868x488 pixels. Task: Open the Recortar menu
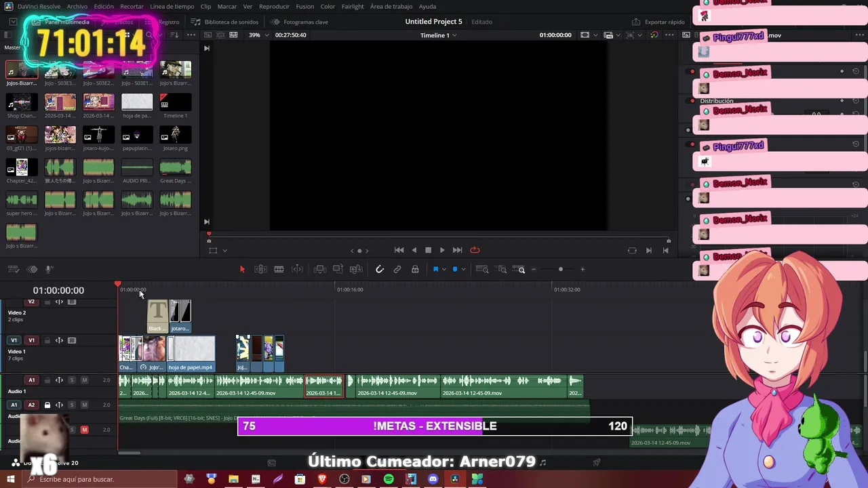click(132, 6)
